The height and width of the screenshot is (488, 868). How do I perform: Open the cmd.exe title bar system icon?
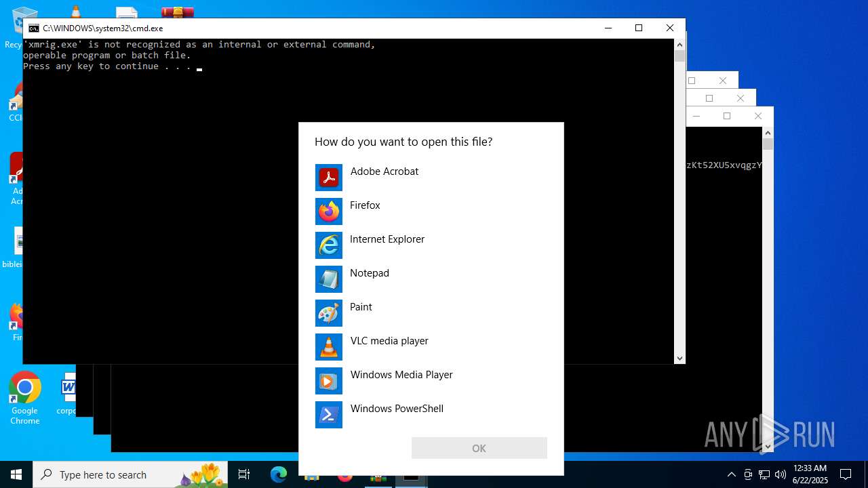tap(33, 28)
